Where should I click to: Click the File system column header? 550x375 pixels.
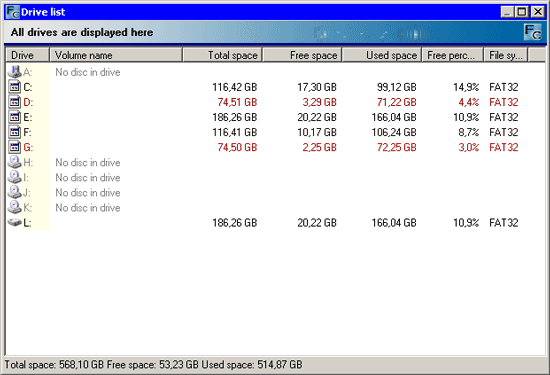(506, 55)
